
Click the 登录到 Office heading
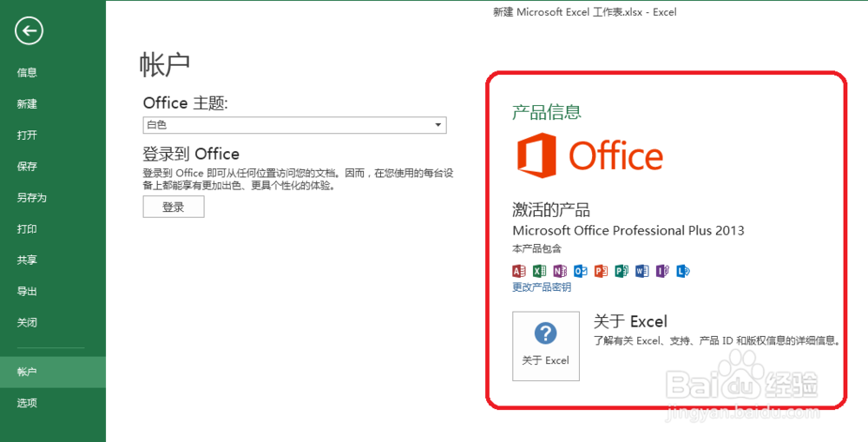coord(191,154)
